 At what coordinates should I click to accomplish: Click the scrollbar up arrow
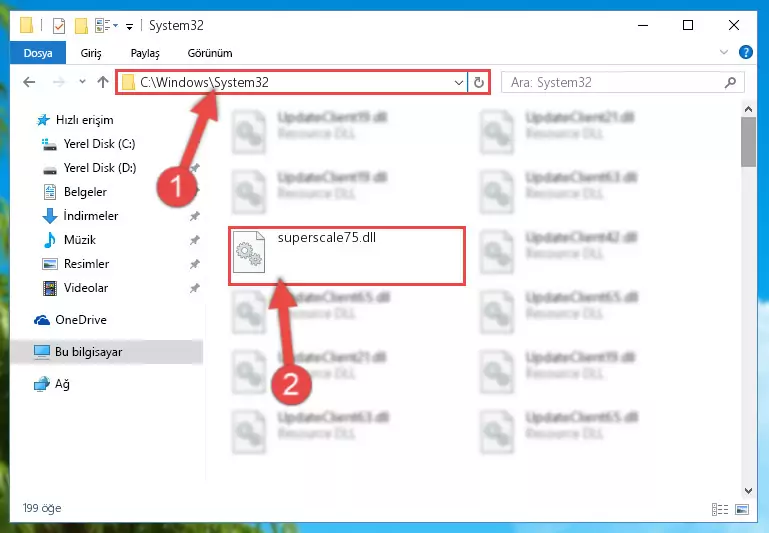(748, 109)
